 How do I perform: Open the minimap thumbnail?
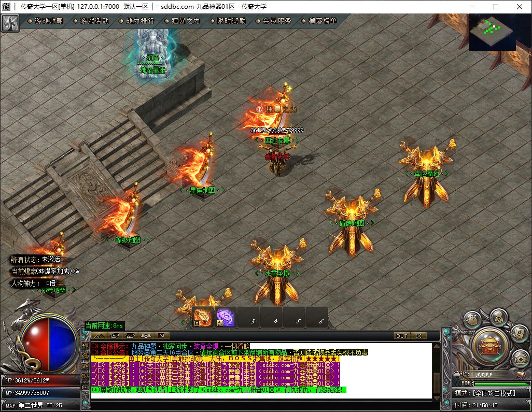[493, 32]
